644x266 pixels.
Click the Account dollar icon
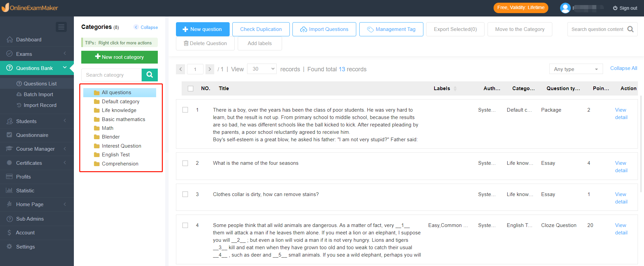(9, 232)
